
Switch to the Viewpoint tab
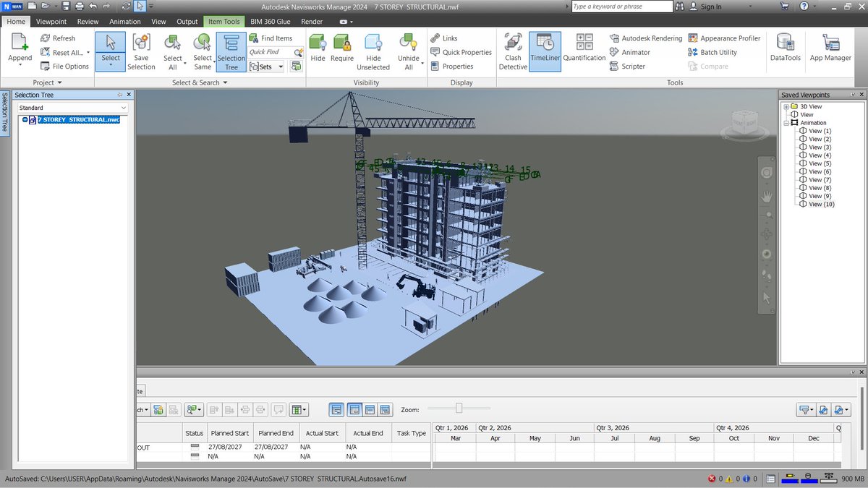click(x=51, y=22)
